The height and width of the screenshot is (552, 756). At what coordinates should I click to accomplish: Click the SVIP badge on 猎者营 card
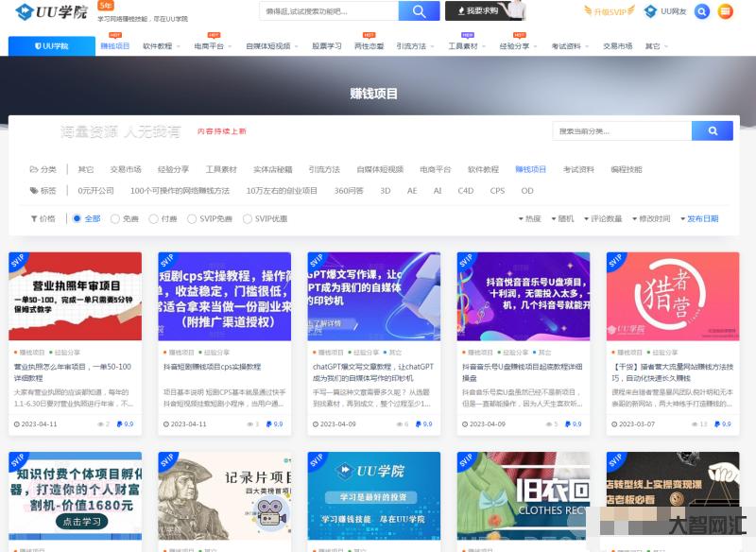coord(615,261)
